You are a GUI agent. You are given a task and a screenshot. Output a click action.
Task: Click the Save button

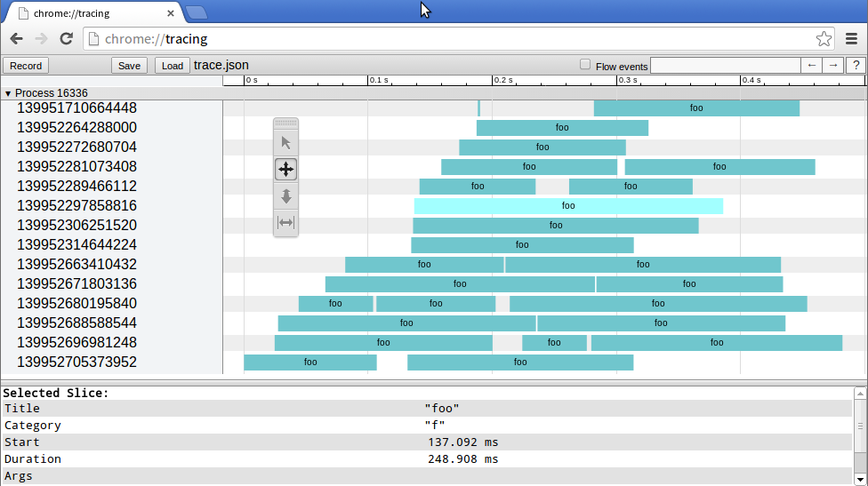click(x=129, y=66)
